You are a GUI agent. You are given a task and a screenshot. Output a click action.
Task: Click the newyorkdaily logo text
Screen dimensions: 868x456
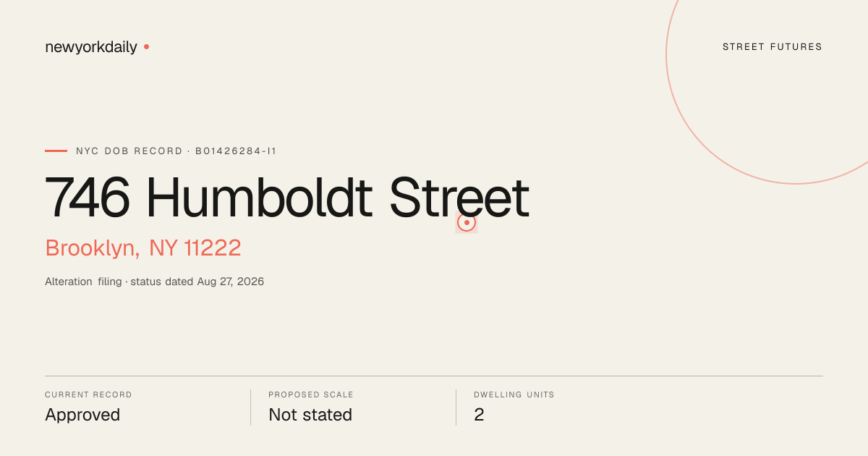(91, 47)
